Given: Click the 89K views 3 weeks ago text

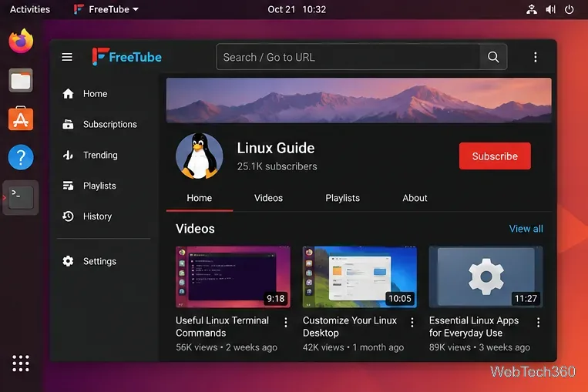Looking at the screenshot, I should point(479,347).
